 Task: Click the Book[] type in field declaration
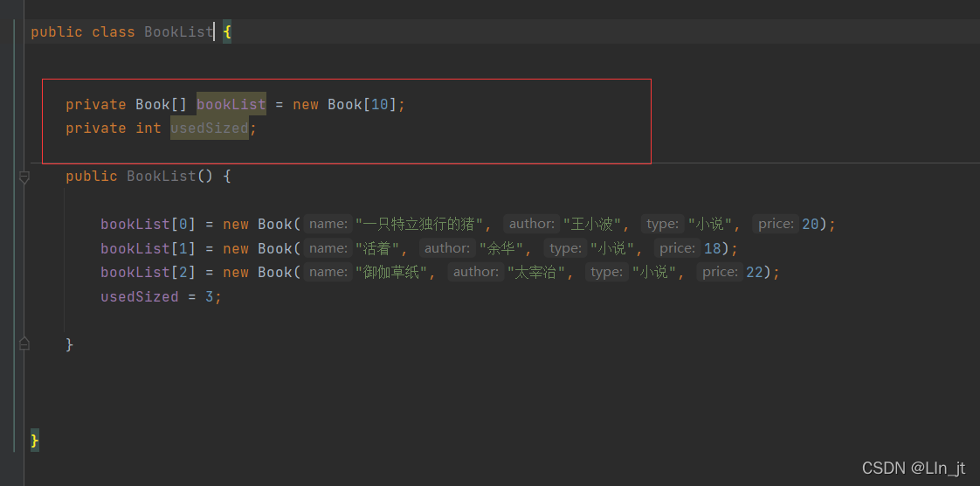click(162, 104)
